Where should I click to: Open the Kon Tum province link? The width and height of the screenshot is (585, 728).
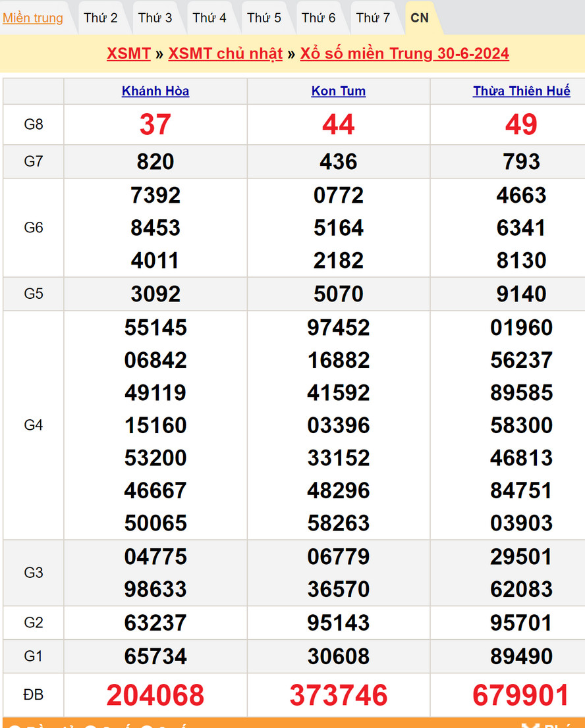[x=339, y=91]
